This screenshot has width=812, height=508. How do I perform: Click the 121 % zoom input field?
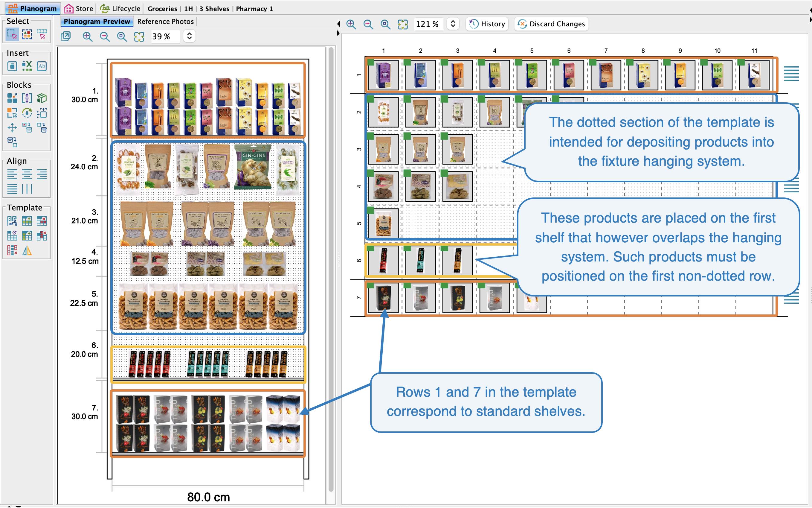(x=428, y=24)
